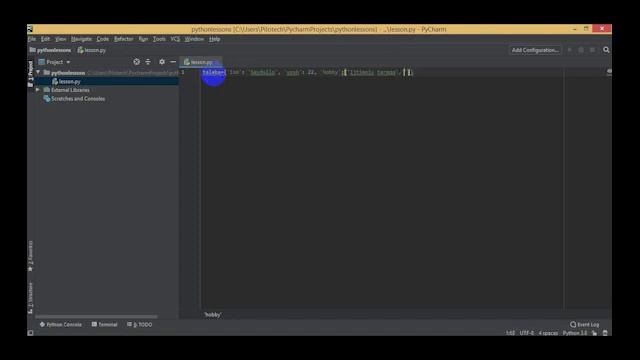Image resolution: width=640 pixels, height=360 pixels.
Task: Open the TODO tool window
Action: tap(140, 324)
